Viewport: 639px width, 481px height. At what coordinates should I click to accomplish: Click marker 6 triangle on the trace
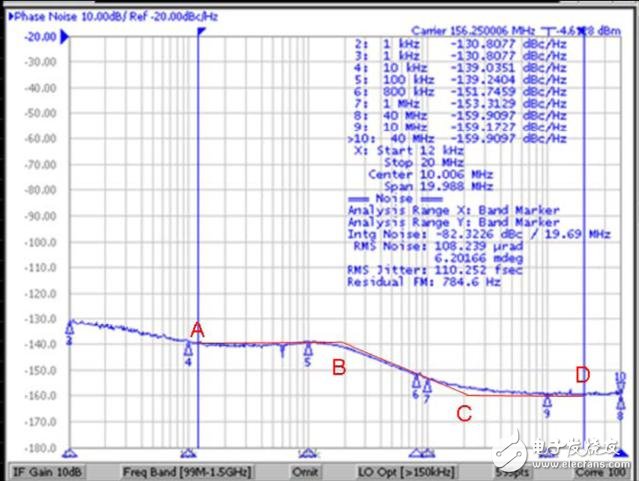[416, 381]
